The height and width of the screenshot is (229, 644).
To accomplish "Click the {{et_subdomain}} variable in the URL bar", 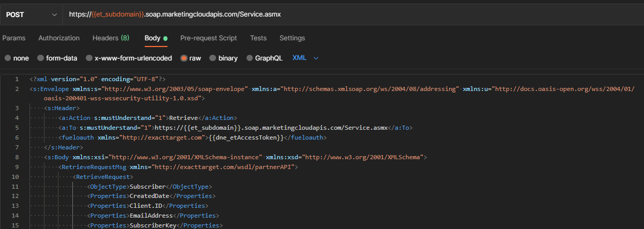I will point(117,14).
